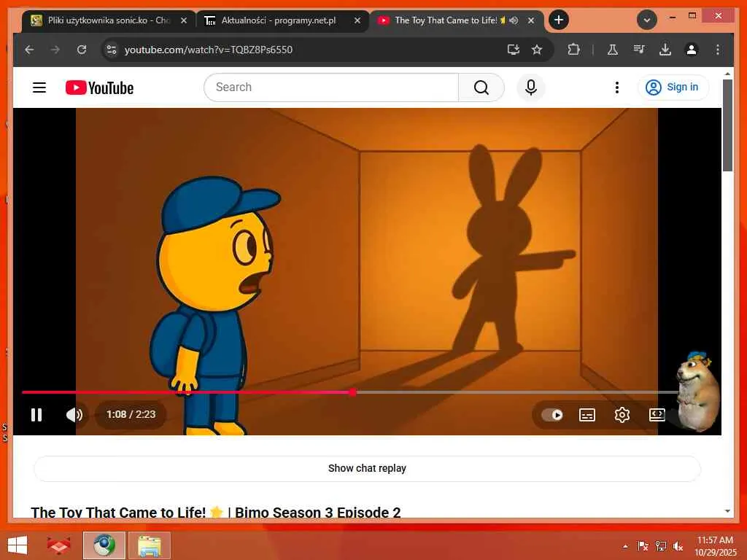
Task: Bookmark this page with the star icon
Action: (537, 50)
